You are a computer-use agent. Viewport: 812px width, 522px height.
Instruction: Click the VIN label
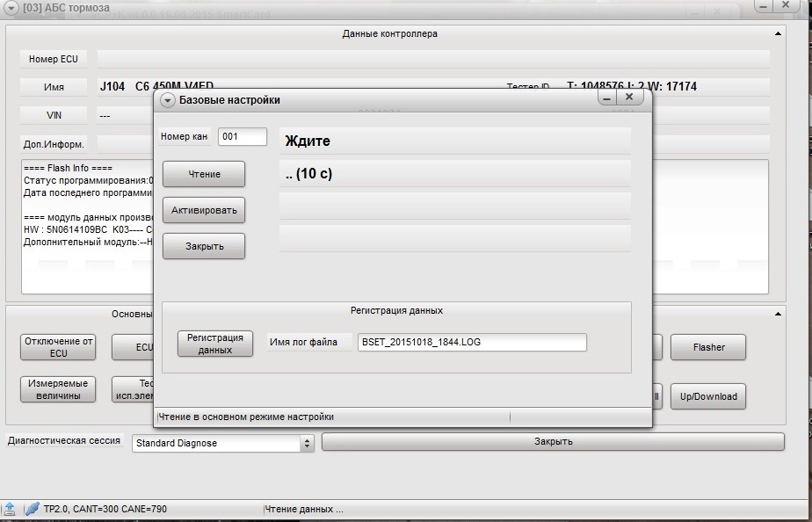54,115
